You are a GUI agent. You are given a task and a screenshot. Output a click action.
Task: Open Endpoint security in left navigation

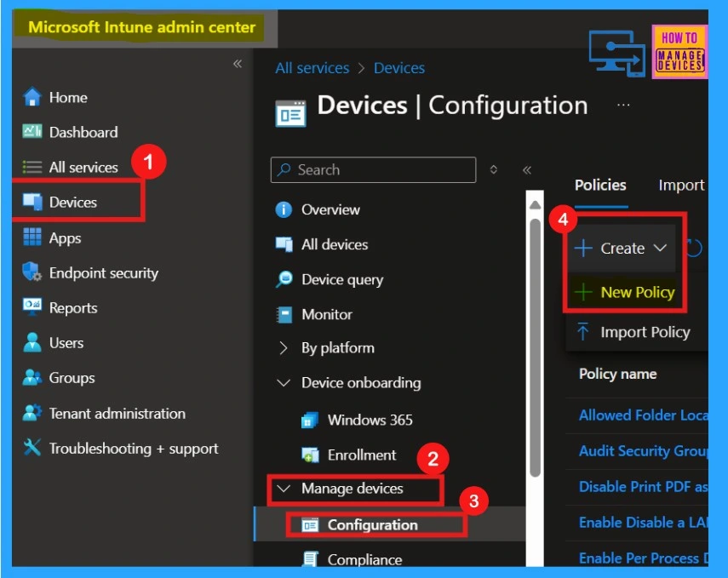pos(104,273)
